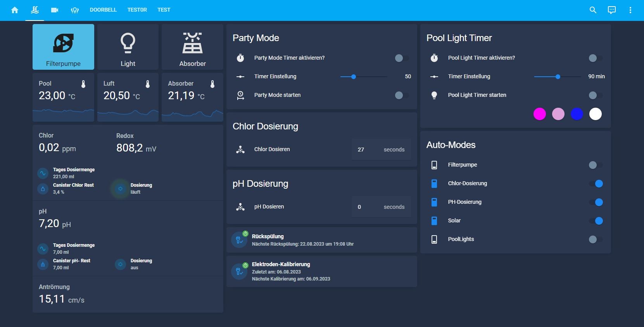
Task: Click the Solar device icon
Action: coord(434,221)
